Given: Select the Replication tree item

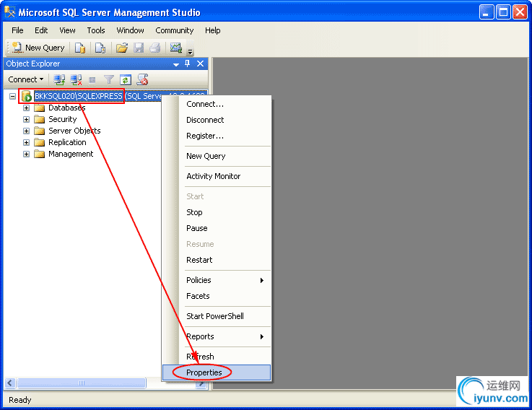Looking at the screenshot, I should point(67,142).
